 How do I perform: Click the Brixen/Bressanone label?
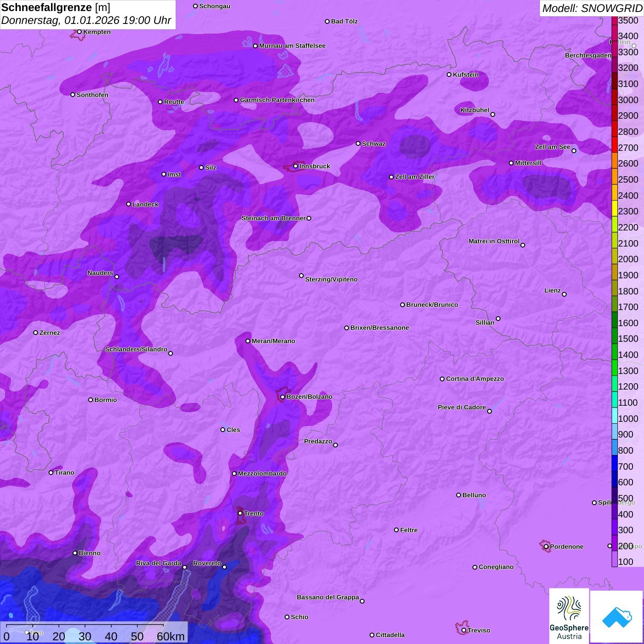tap(379, 328)
